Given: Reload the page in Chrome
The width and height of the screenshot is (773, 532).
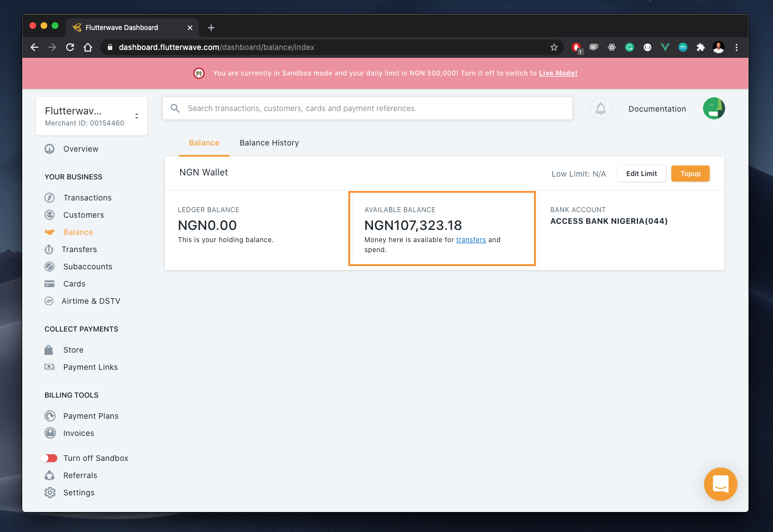Looking at the screenshot, I should coord(70,47).
